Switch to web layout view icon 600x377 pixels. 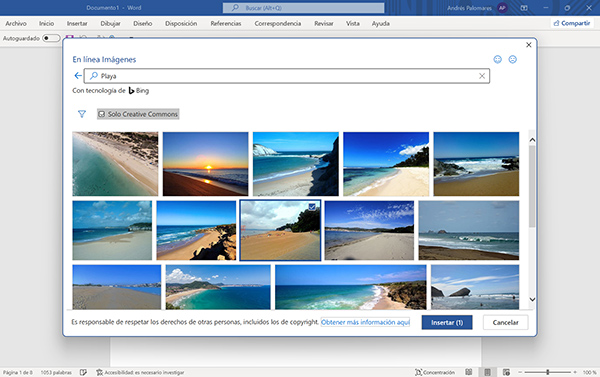[x=506, y=372]
